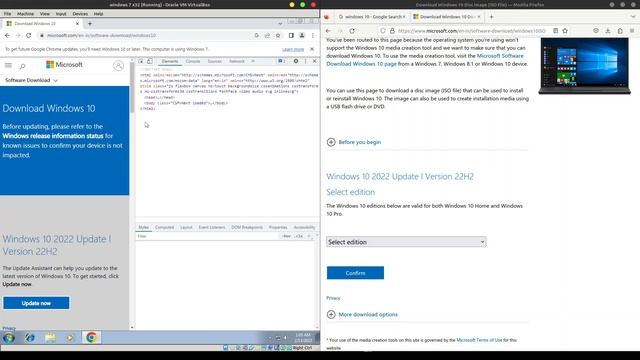Show more DevTools tabs chevron

[253, 61]
